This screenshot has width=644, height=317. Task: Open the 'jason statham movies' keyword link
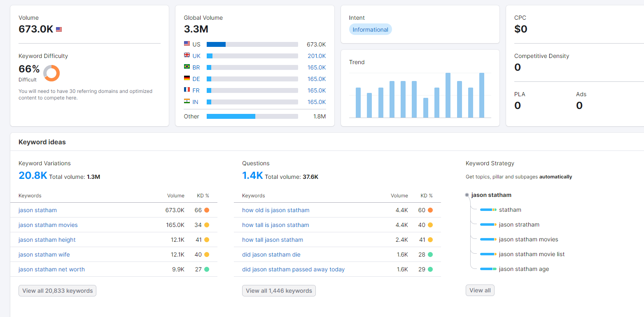pos(48,225)
